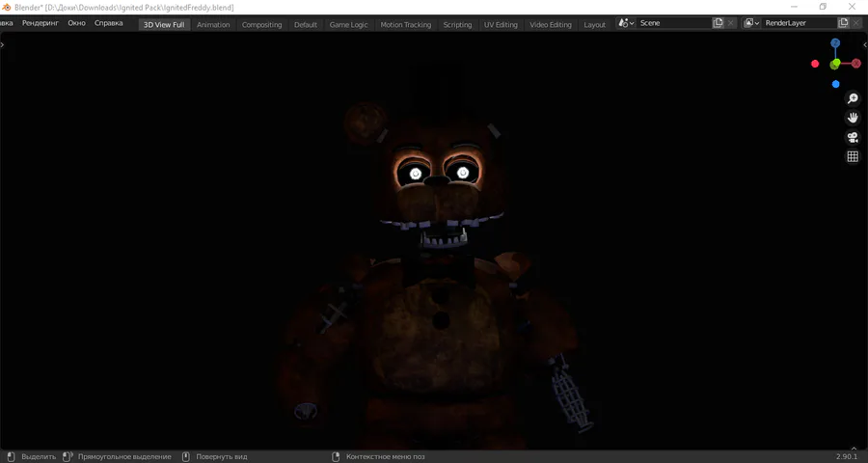868x463 pixels.
Task: Expand the sidebar with right arrow
Action: coord(865,45)
